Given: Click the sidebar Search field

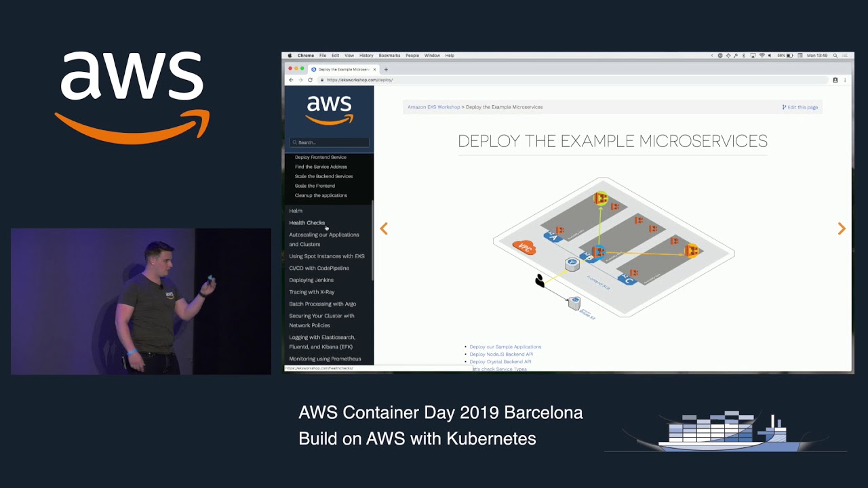Looking at the screenshot, I should 330,142.
